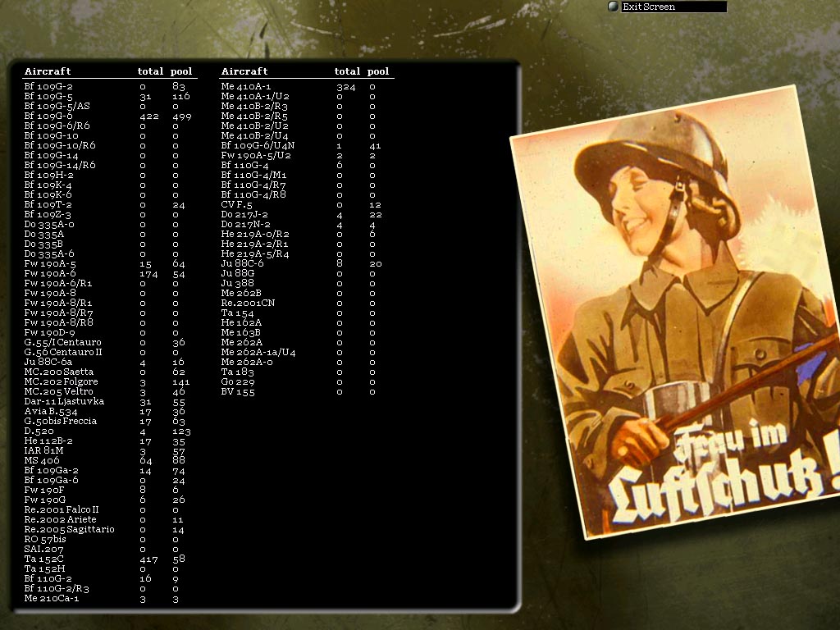The height and width of the screenshot is (630, 840).
Task: Select the Ta 154 aircraft row
Action: [x=306, y=313]
